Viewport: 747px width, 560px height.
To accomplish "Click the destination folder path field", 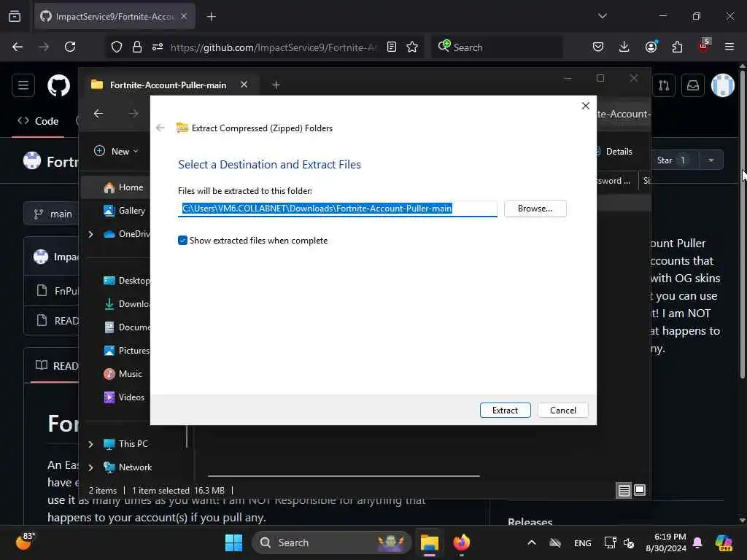I will pyautogui.click(x=337, y=209).
